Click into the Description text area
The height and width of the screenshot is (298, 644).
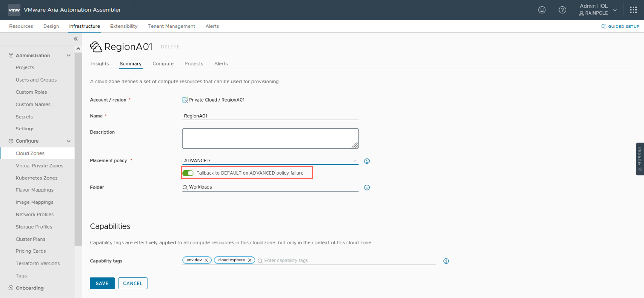(270, 138)
